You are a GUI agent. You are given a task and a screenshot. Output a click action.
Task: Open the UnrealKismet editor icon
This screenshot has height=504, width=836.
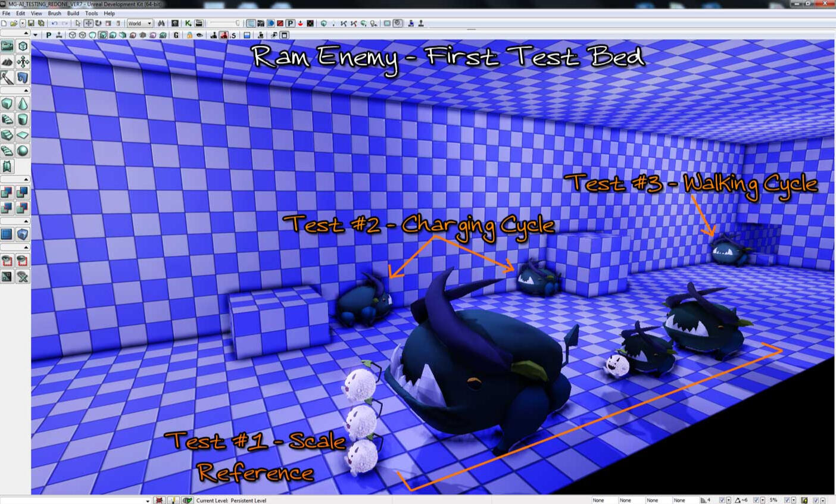click(x=188, y=23)
